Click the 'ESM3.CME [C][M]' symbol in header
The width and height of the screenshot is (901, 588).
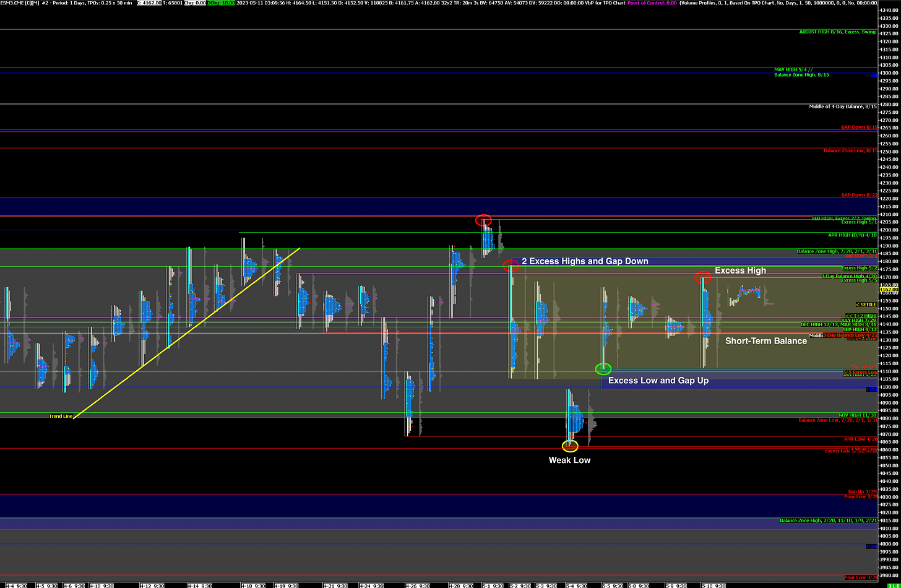pos(20,3)
